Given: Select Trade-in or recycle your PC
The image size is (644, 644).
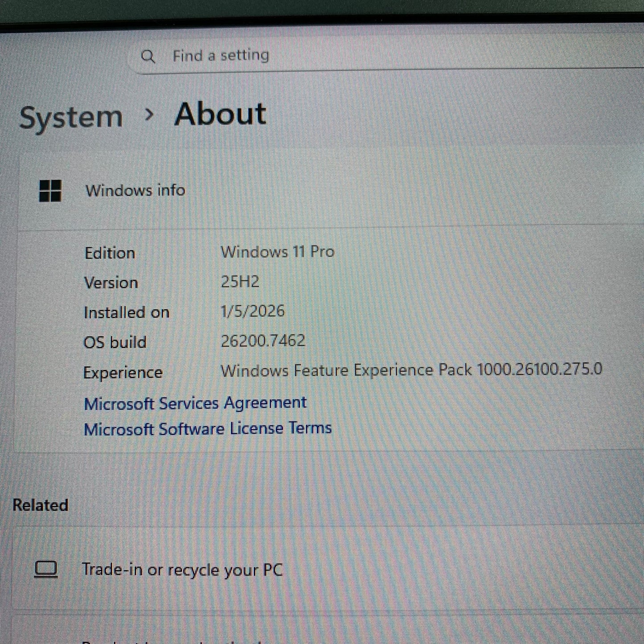Looking at the screenshot, I should pos(184,569).
